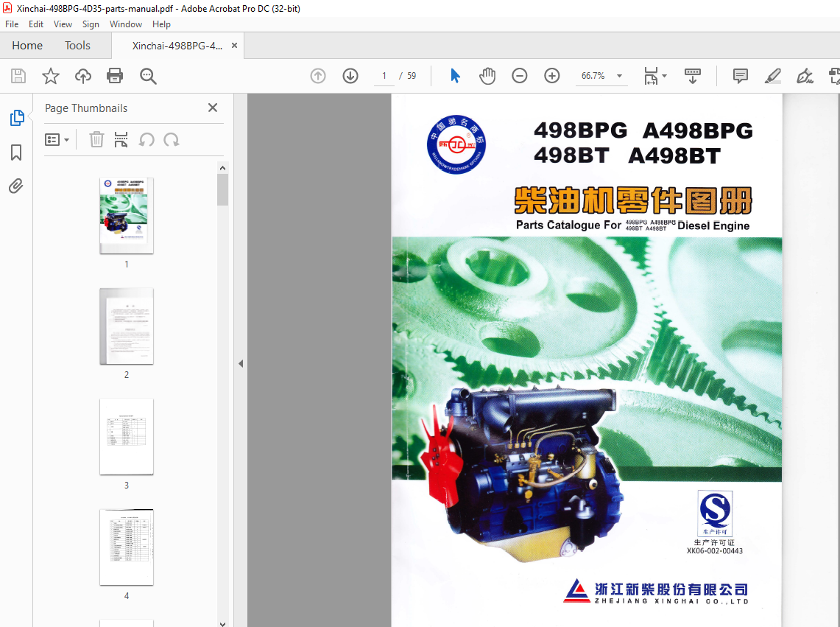Select the Xinchai-498BPG document tab
Screen dimensions: 840x627
177,46
